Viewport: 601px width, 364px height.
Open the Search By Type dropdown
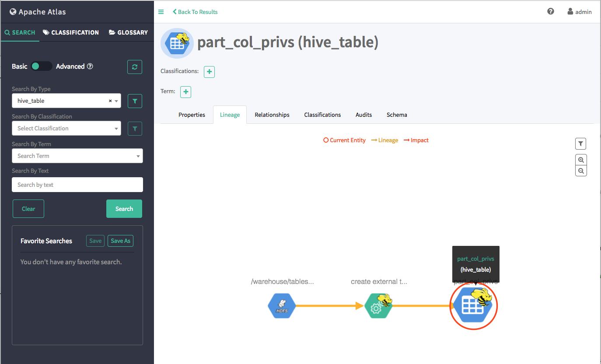66,101
